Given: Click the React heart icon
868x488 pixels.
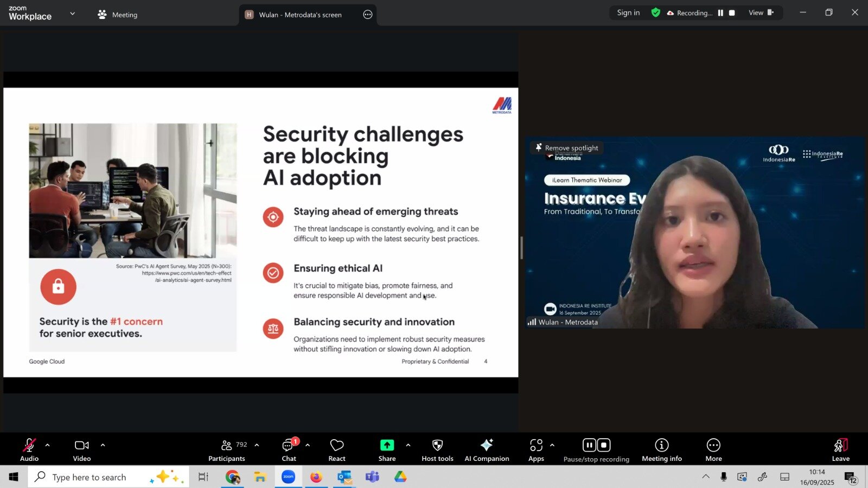Looking at the screenshot, I should point(336,450).
